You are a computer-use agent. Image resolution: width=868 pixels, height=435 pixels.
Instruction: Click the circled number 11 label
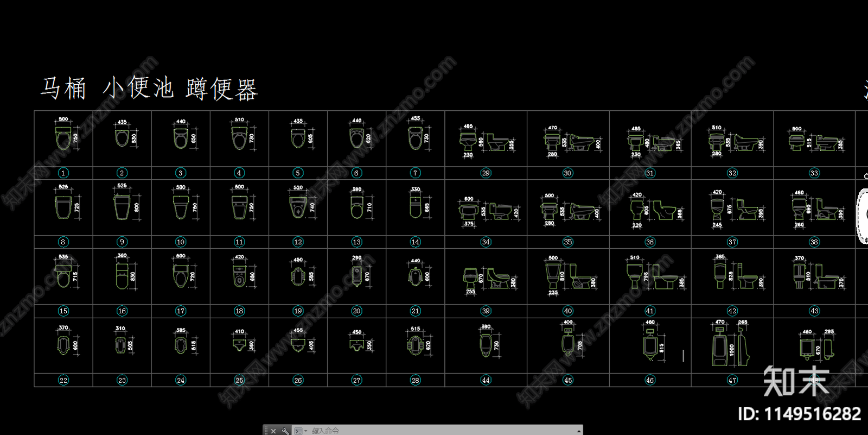(239, 242)
